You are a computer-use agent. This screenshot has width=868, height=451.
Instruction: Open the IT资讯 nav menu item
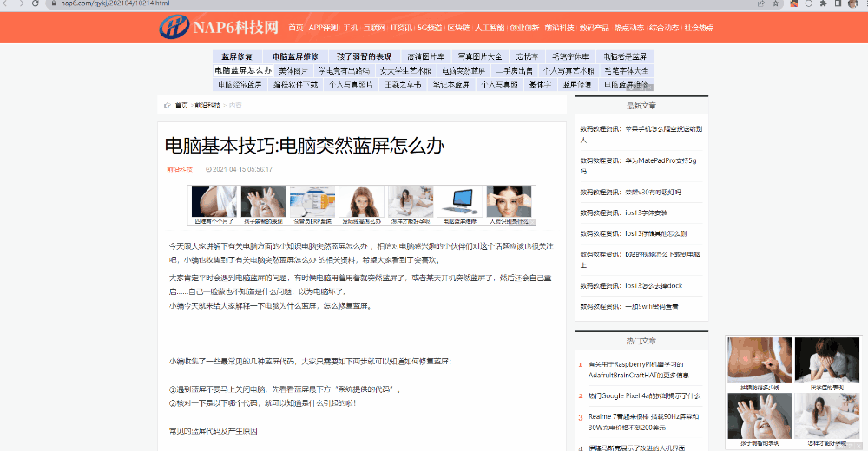pos(401,28)
